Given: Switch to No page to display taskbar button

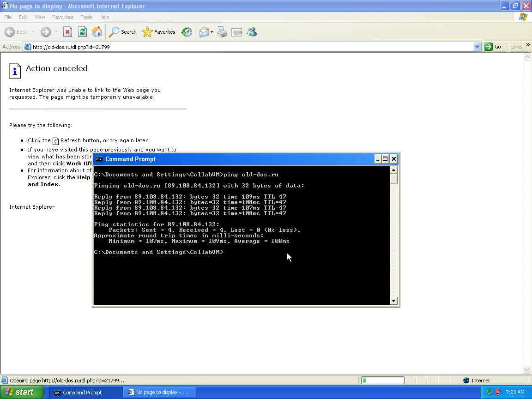Looking at the screenshot, I should 159,393.
